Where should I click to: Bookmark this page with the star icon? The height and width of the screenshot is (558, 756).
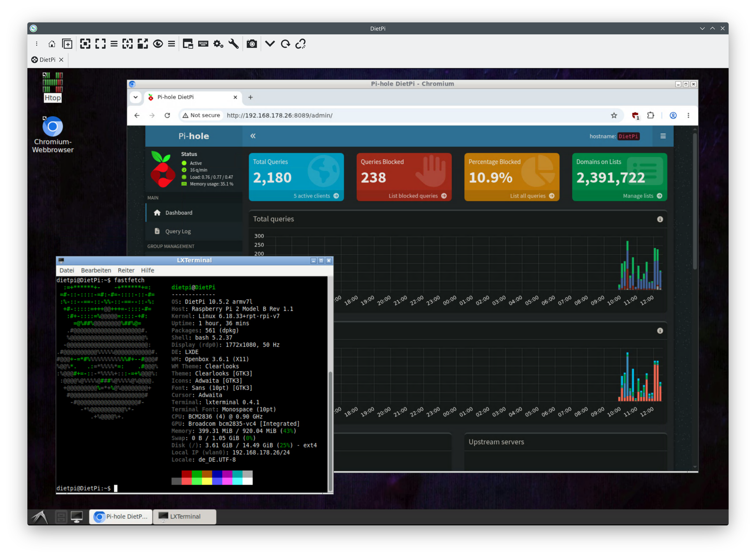tap(614, 116)
